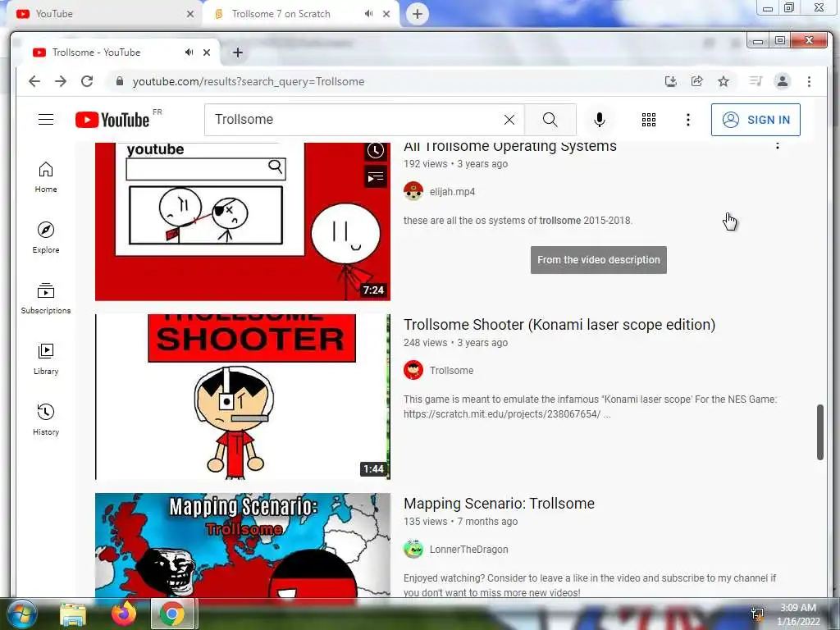840x630 pixels.
Task: Mute Trollsome 7 on Scratch tab audio
Action: click(x=368, y=14)
